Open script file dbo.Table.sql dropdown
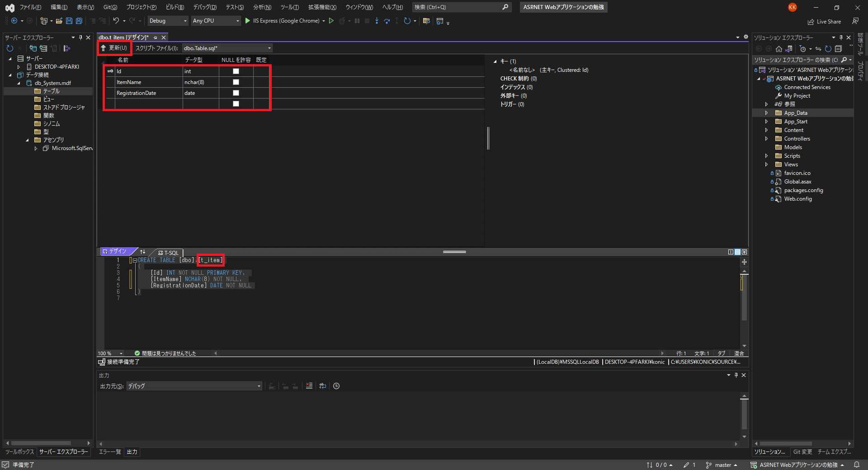The height and width of the screenshot is (470, 868). [x=227, y=48]
